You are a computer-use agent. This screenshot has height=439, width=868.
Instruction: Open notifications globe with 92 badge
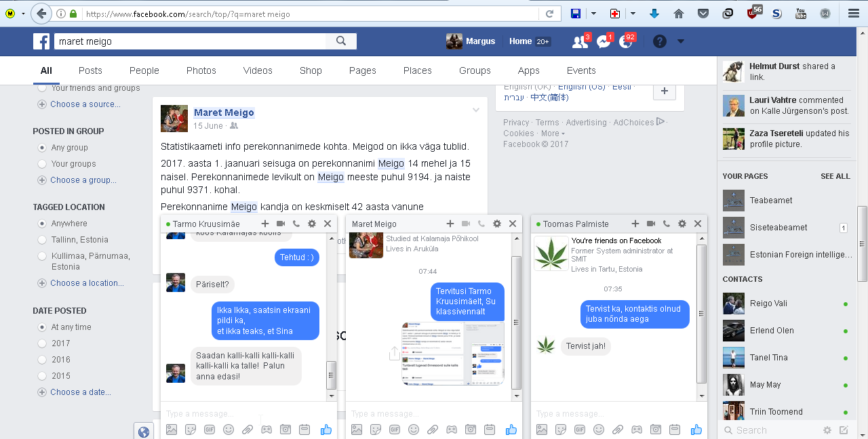click(x=626, y=41)
